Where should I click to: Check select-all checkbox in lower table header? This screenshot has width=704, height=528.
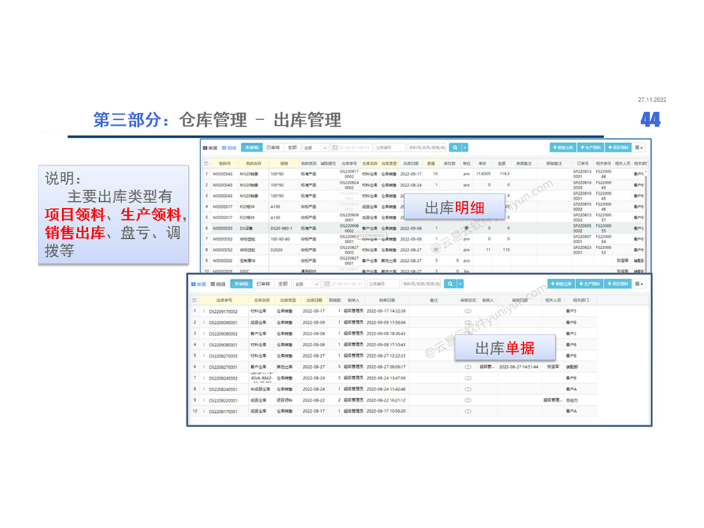(x=198, y=299)
